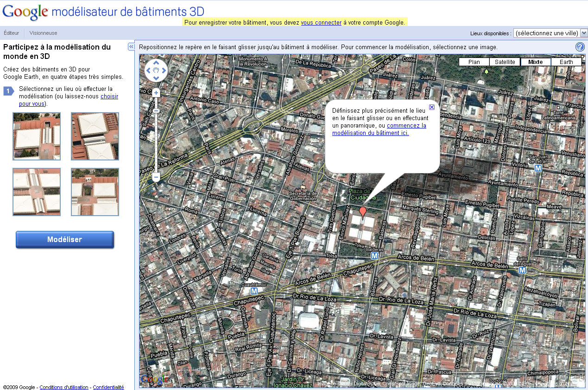Follow the 'vous connecter' sign-in link
This screenshot has width=588, height=390.
tap(321, 22)
